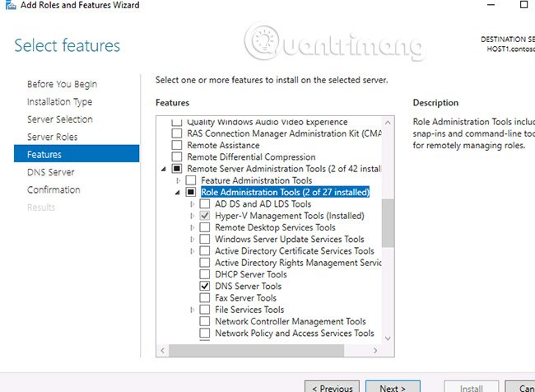The height and width of the screenshot is (392, 535).
Task: Select the Fax Server Tools row text
Action: pyautogui.click(x=245, y=298)
